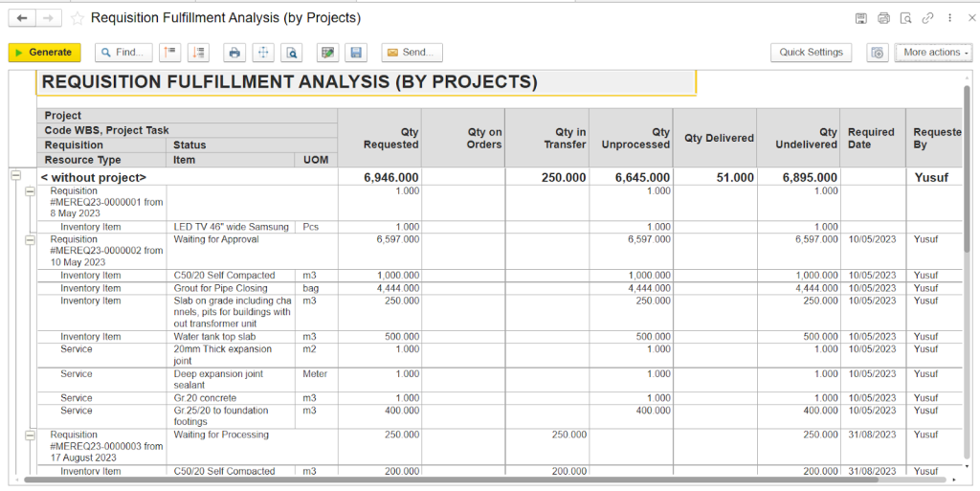The height and width of the screenshot is (491, 980).
Task: Go forward using the right arrow
Action: tap(47, 18)
